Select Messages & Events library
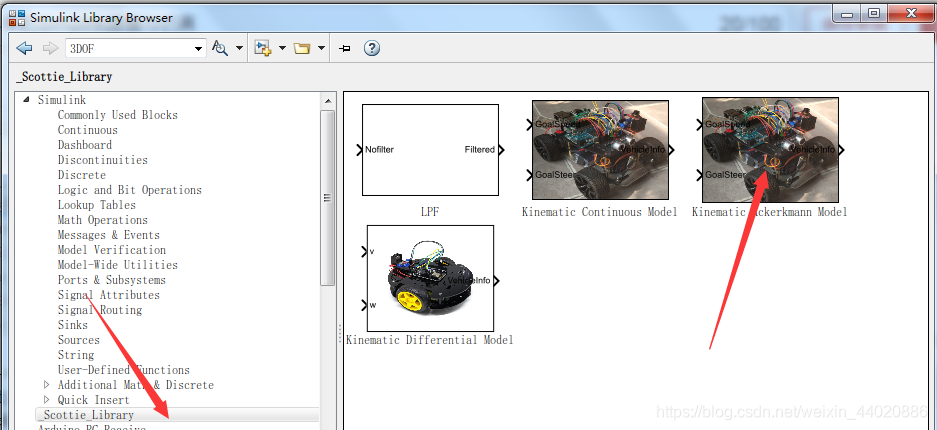This screenshot has height=430, width=937. tap(109, 235)
